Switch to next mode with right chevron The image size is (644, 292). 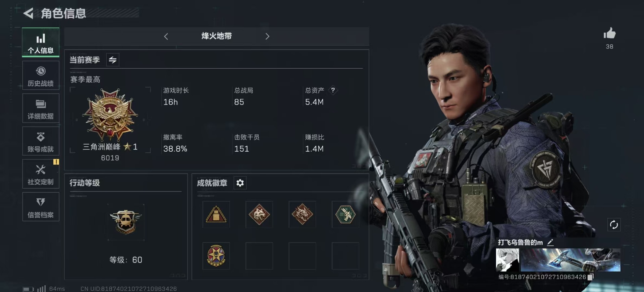[267, 36]
